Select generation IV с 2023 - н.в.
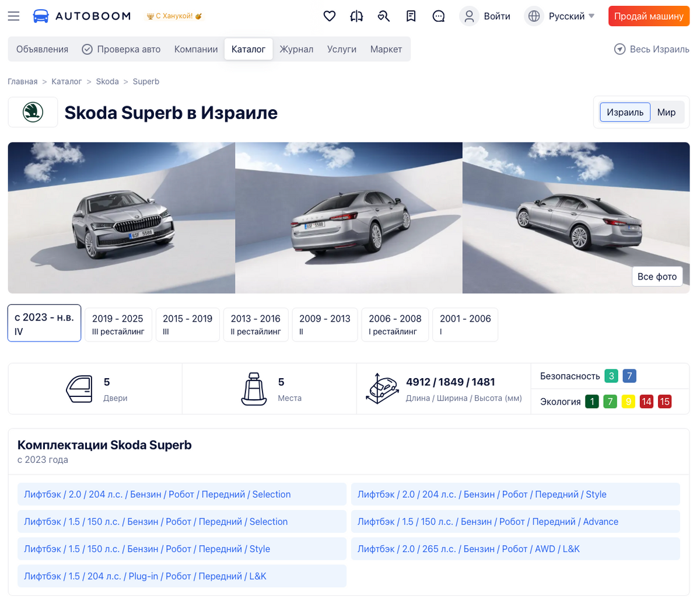Screen dimensions: 700x600 (x=44, y=323)
